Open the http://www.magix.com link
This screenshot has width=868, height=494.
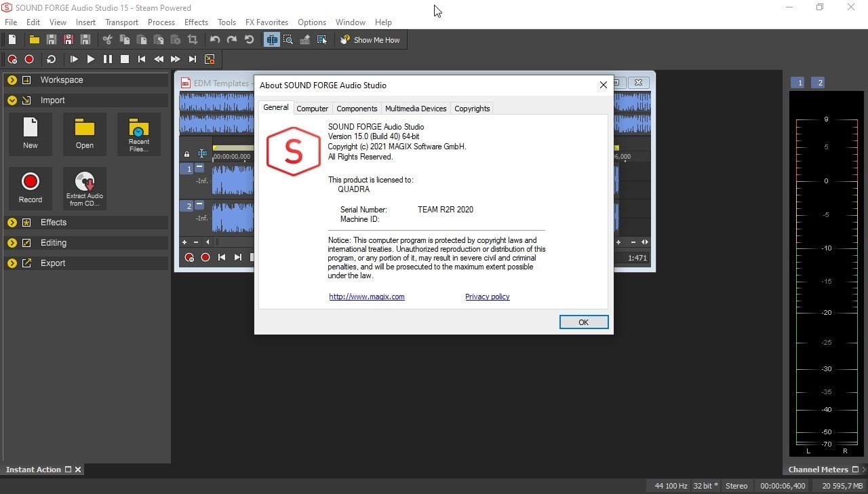[x=367, y=297]
